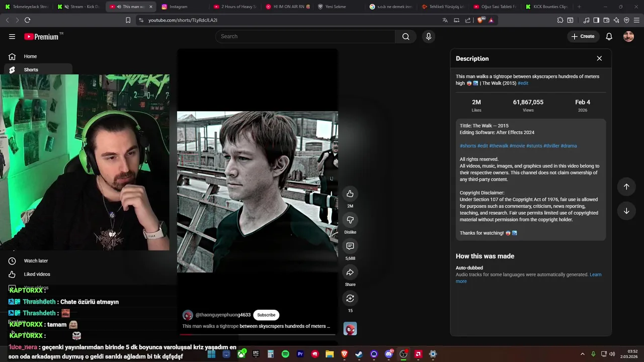The width and height of the screenshot is (644, 362).
Task: Dislike the short with thumbs down
Action: click(x=350, y=220)
